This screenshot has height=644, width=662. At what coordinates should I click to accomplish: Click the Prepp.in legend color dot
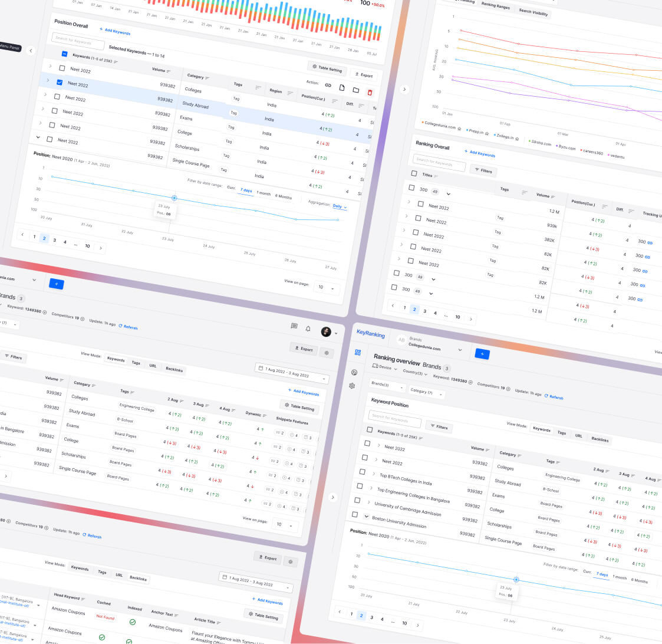(x=467, y=130)
